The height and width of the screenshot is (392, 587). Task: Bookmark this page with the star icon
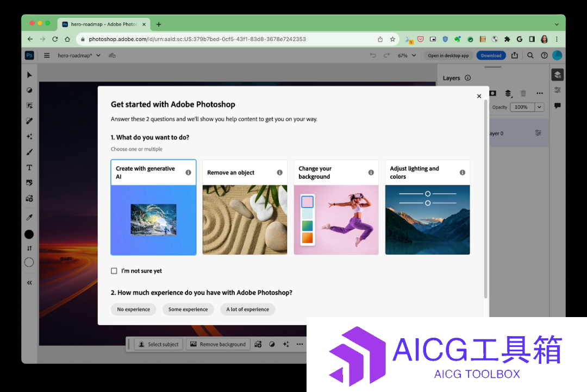tap(392, 39)
